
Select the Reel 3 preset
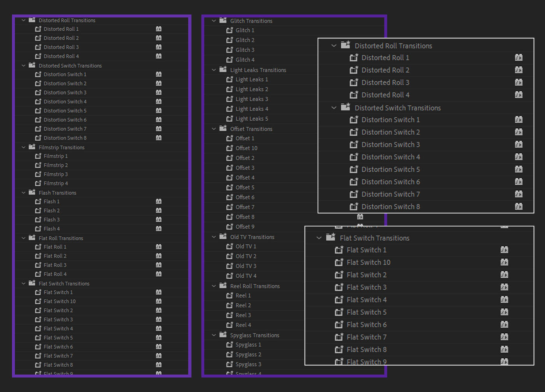pos(243,315)
